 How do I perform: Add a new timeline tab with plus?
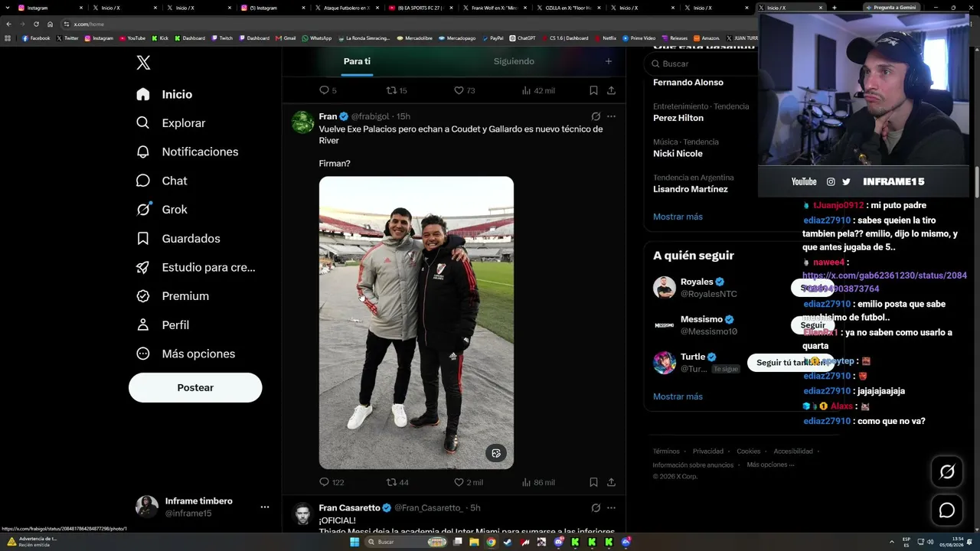coord(609,61)
